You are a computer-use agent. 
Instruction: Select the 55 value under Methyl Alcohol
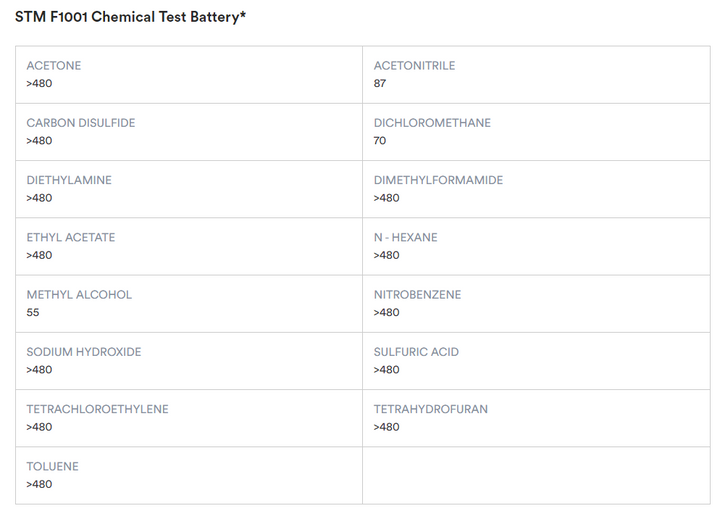coord(33,313)
